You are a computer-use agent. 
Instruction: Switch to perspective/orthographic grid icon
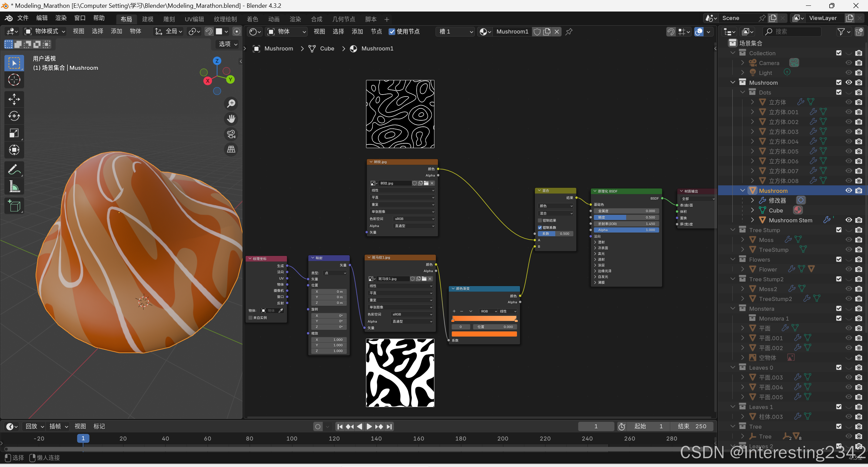[231, 149]
